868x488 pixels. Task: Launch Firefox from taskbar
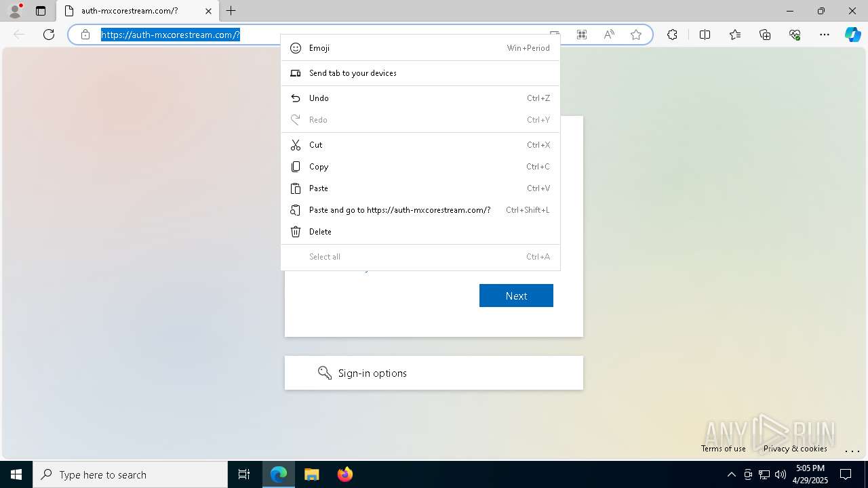(x=345, y=474)
